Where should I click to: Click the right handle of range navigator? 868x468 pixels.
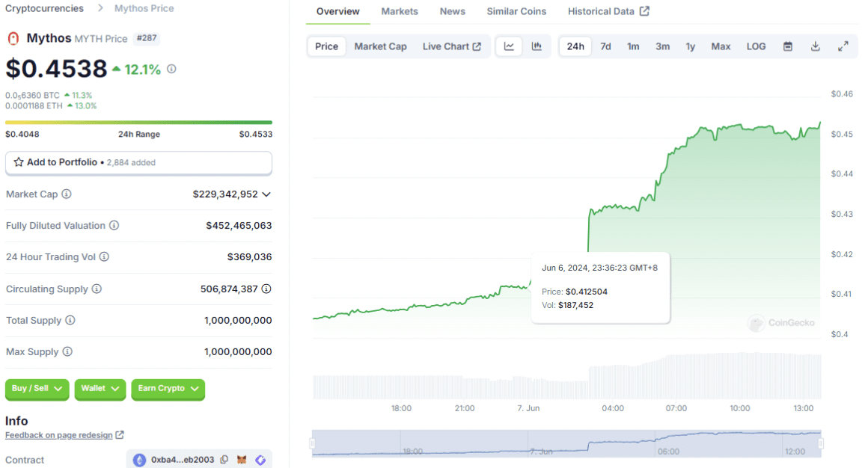(x=821, y=443)
